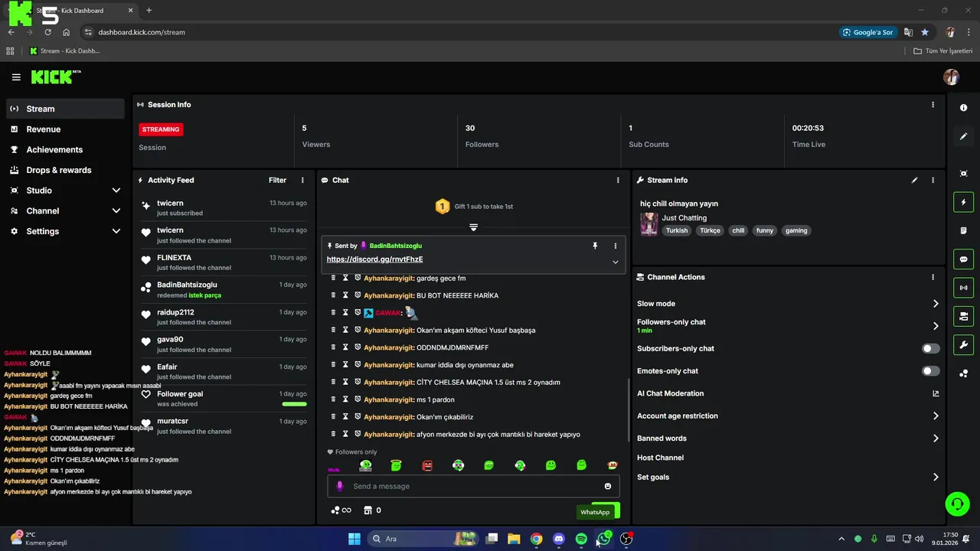The height and width of the screenshot is (551, 980).
Task: Open Followers-only chat options arrow
Action: tap(936, 326)
